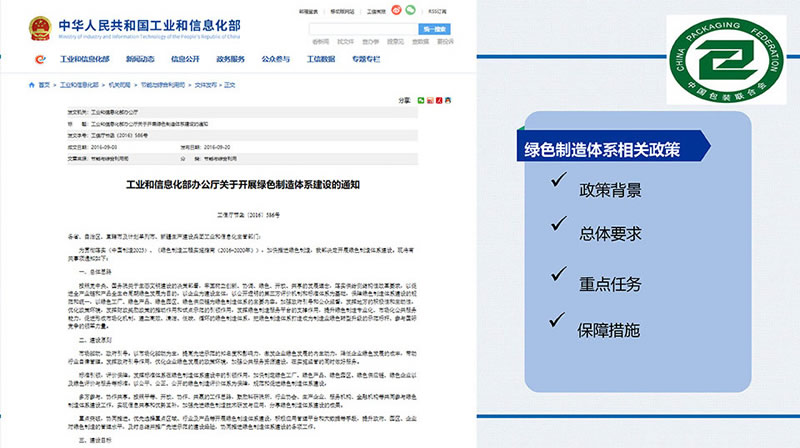Click the 绿色制造体系相关政策 banner
The width and height of the screenshot is (800, 448).
613,146
